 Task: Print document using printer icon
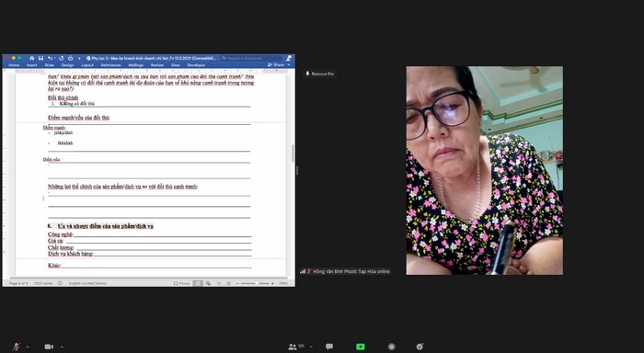tap(70, 58)
